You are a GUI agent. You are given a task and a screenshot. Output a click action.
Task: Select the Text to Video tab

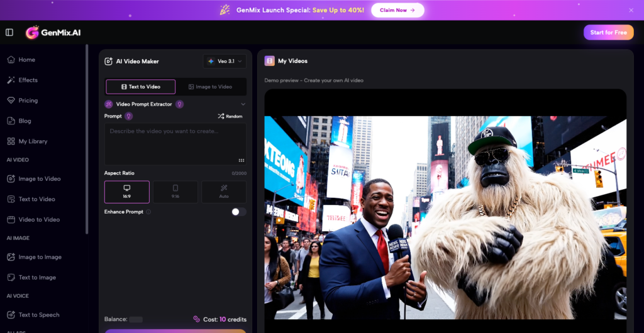[x=140, y=87]
